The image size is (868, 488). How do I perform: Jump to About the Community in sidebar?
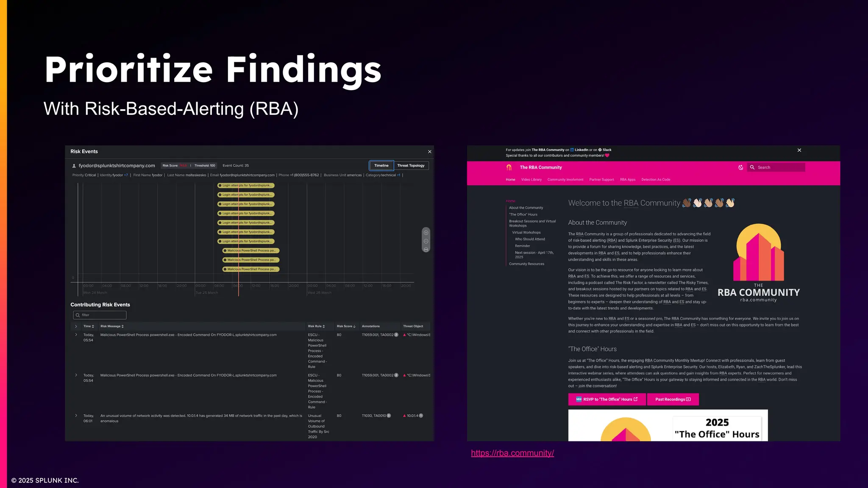point(526,208)
